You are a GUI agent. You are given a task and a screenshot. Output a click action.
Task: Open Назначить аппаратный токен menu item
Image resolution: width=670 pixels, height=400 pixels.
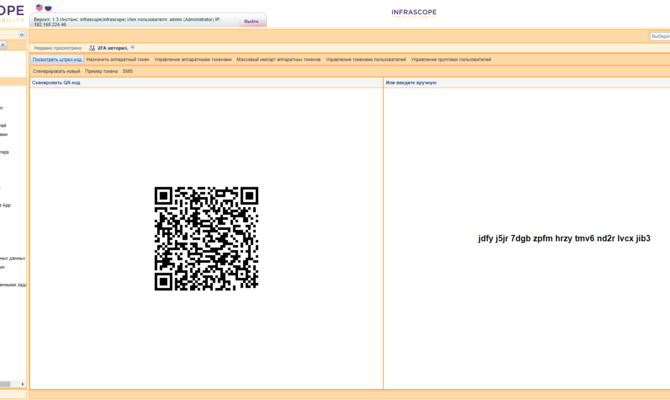tap(118, 59)
